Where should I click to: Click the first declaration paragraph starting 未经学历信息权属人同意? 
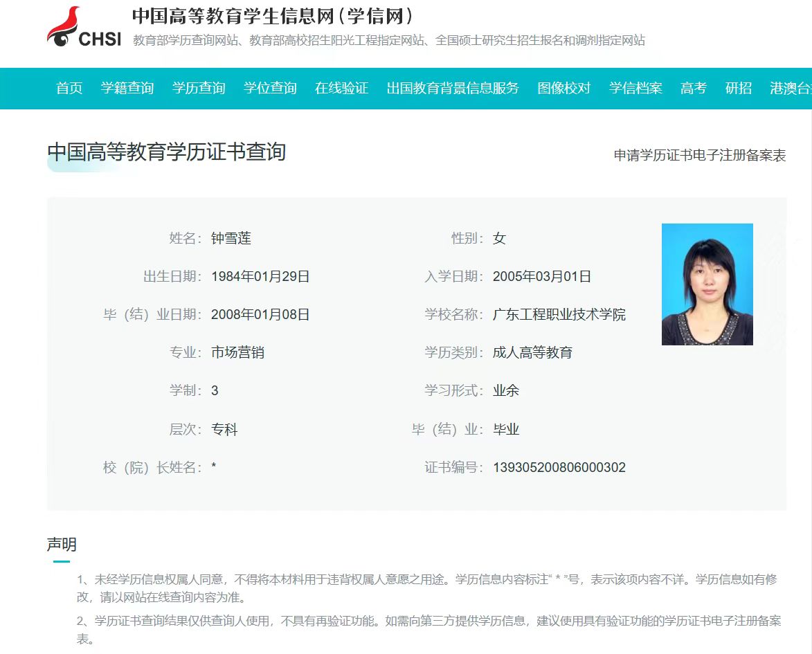pyautogui.click(x=427, y=588)
